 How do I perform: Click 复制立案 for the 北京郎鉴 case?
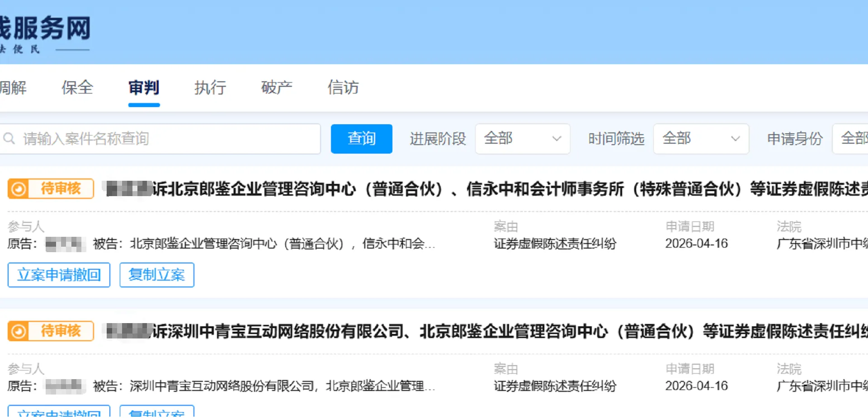[157, 275]
